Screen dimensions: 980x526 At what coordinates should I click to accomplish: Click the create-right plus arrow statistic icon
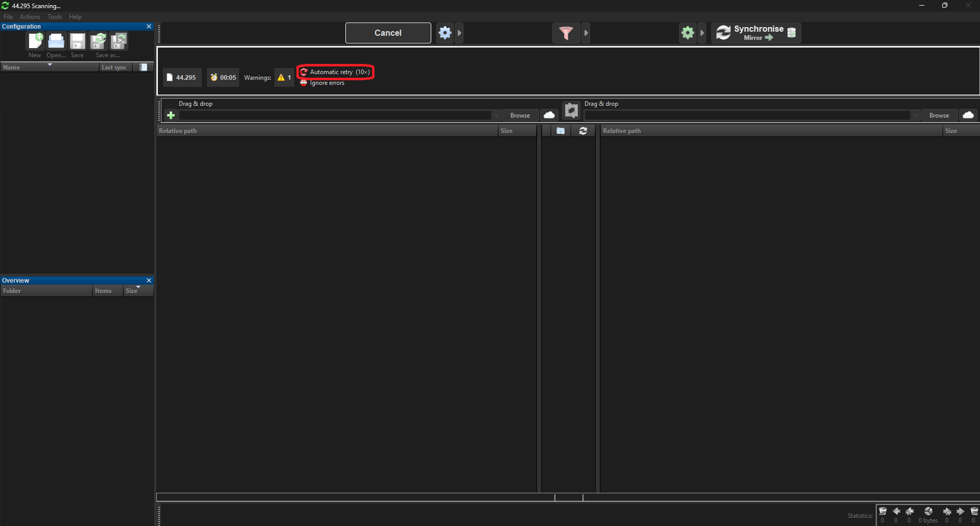point(947,511)
